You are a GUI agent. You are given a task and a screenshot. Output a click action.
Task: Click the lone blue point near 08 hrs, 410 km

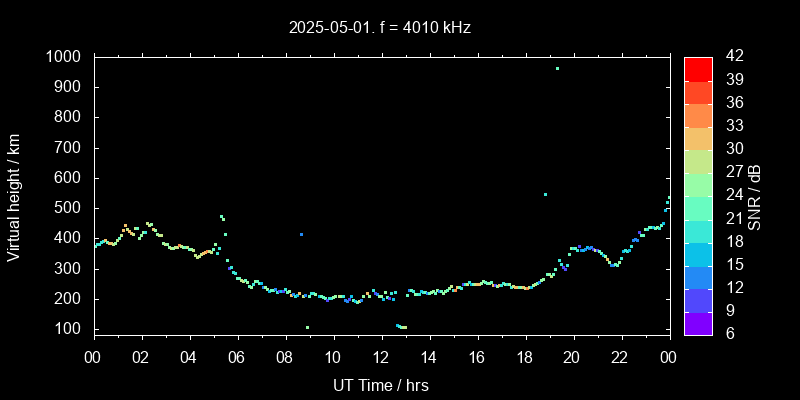click(x=301, y=234)
